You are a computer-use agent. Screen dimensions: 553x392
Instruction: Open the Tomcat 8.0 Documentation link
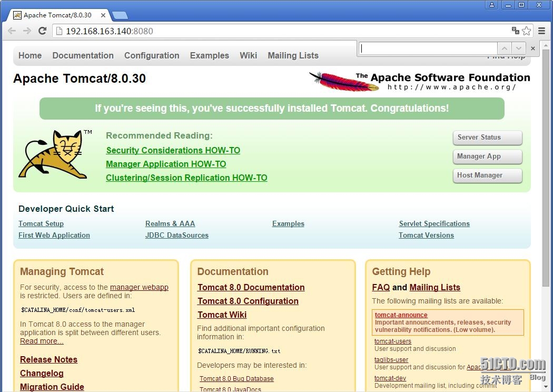point(251,287)
